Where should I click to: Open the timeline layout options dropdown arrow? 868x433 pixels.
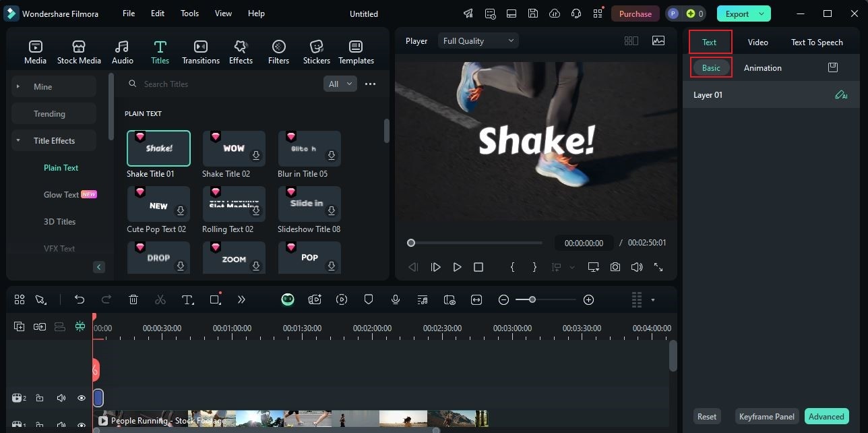tap(652, 299)
